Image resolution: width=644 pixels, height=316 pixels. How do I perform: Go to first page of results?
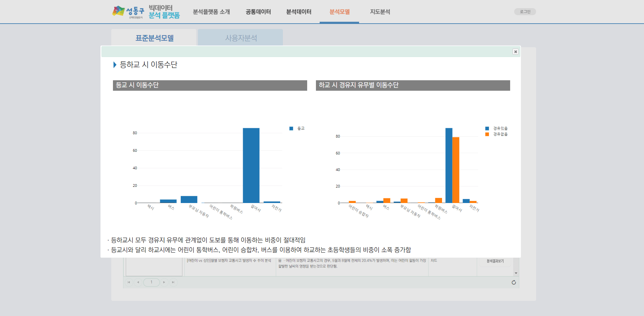click(129, 282)
